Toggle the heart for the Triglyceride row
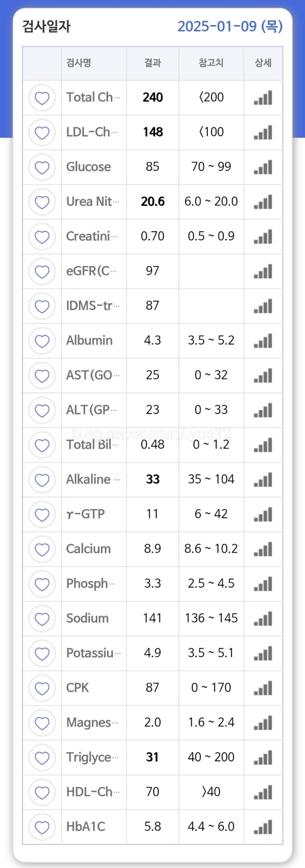Viewport: 305px width, 868px height. point(42,757)
